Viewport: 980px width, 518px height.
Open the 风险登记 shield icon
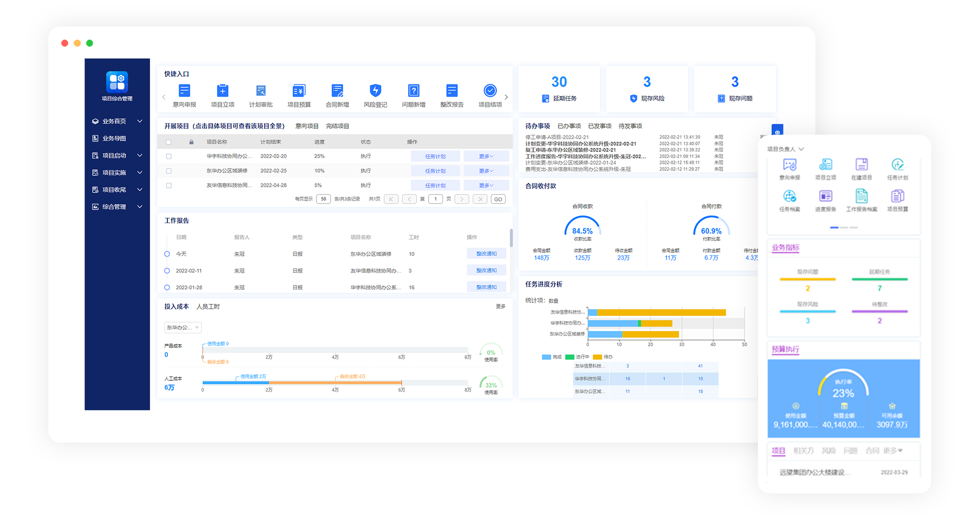375,91
